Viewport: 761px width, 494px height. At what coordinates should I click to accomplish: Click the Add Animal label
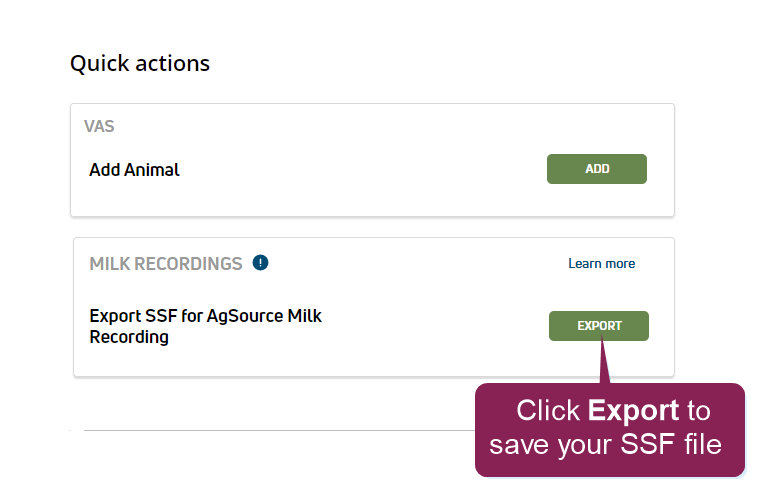[x=134, y=170]
